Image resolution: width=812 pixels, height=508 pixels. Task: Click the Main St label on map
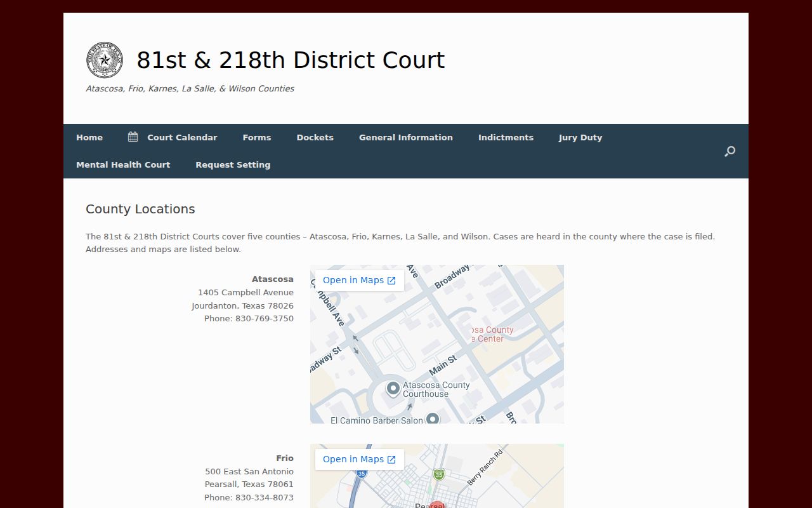click(443, 365)
